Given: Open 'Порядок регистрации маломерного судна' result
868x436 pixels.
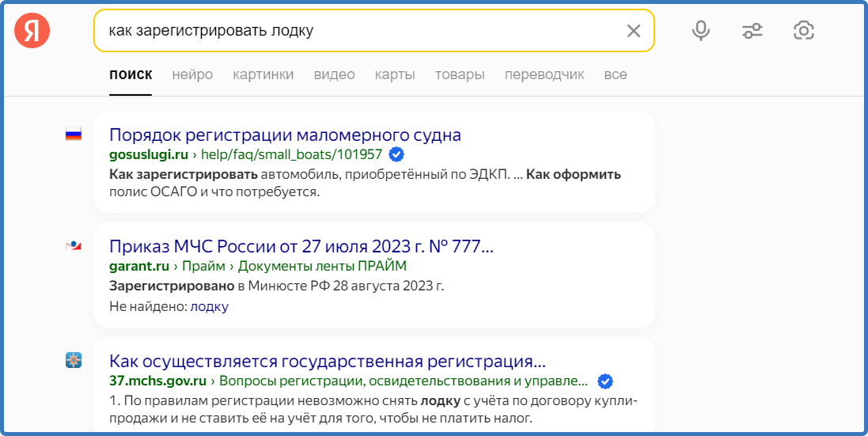Looking at the screenshot, I should pos(285,135).
